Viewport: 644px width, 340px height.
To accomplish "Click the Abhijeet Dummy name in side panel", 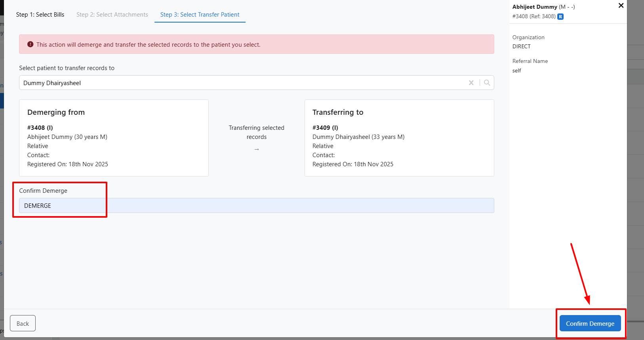I will coord(535,7).
